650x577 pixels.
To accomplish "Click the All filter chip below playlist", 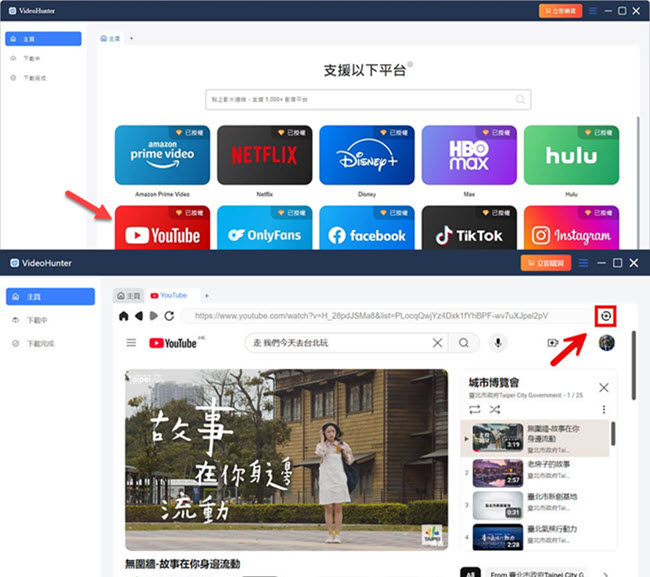I will tap(470, 572).
